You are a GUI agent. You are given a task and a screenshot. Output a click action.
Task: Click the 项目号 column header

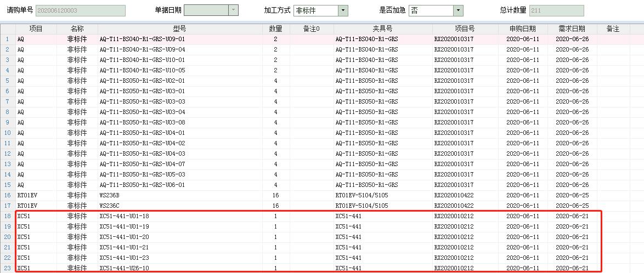(x=465, y=29)
